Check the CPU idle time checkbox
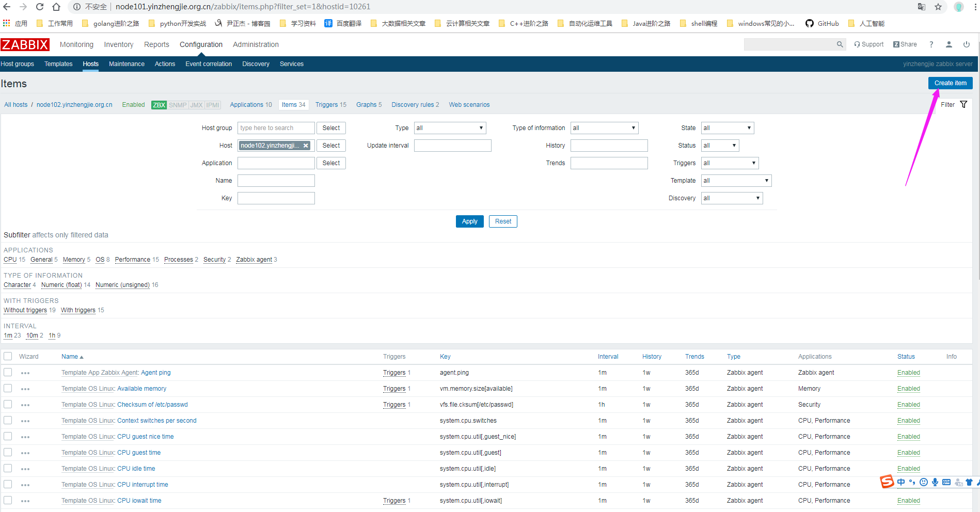 click(8, 468)
